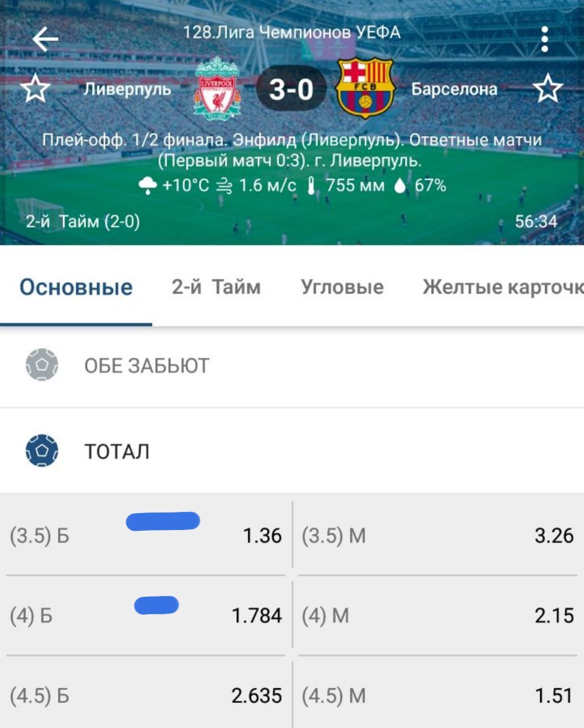Tap the Liverpool club crest
584x728 pixels.
pyautogui.click(x=217, y=88)
